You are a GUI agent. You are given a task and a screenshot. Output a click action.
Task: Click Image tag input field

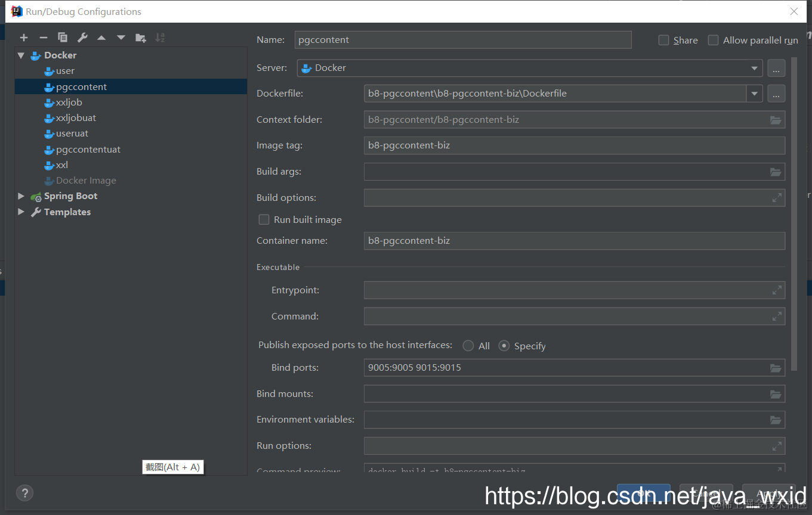point(575,145)
